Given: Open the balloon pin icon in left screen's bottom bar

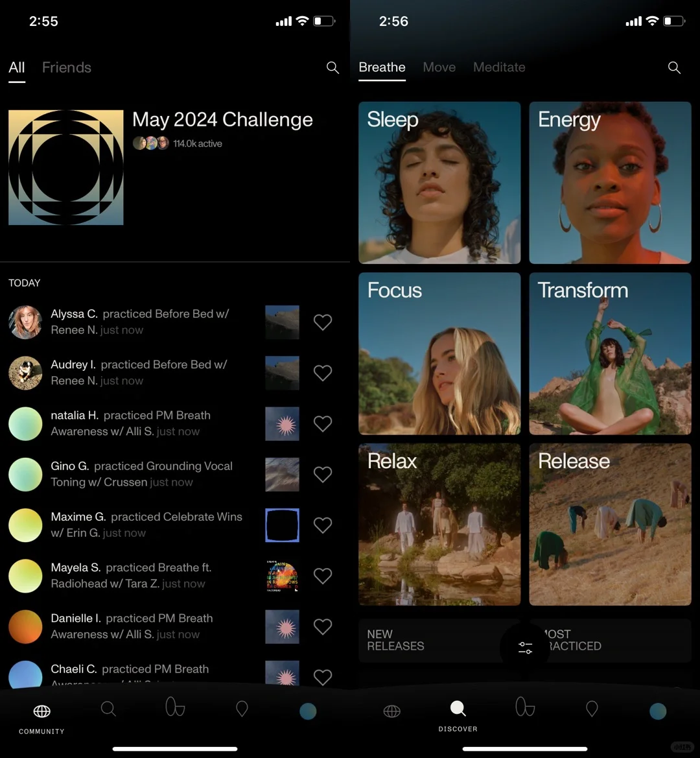Looking at the screenshot, I should [242, 709].
